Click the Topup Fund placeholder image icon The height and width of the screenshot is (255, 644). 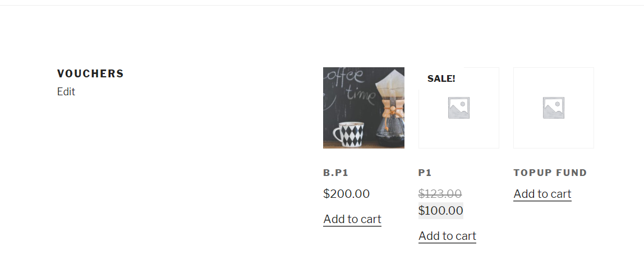pos(554,108)
